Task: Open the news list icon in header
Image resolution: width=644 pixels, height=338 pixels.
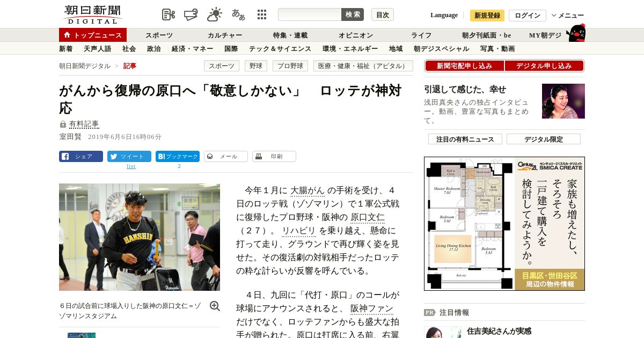Action: (169, 14)
